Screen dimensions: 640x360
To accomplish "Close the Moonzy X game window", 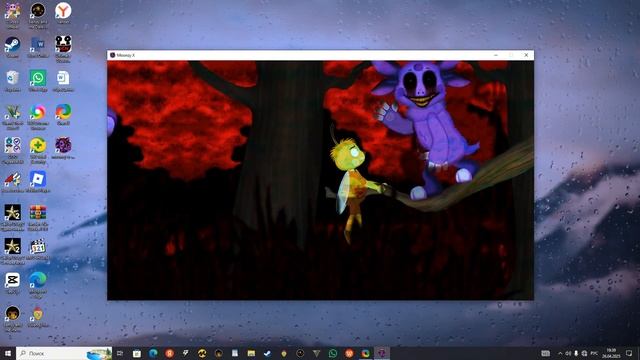I will pyautogui.click(x=526, y=55).
